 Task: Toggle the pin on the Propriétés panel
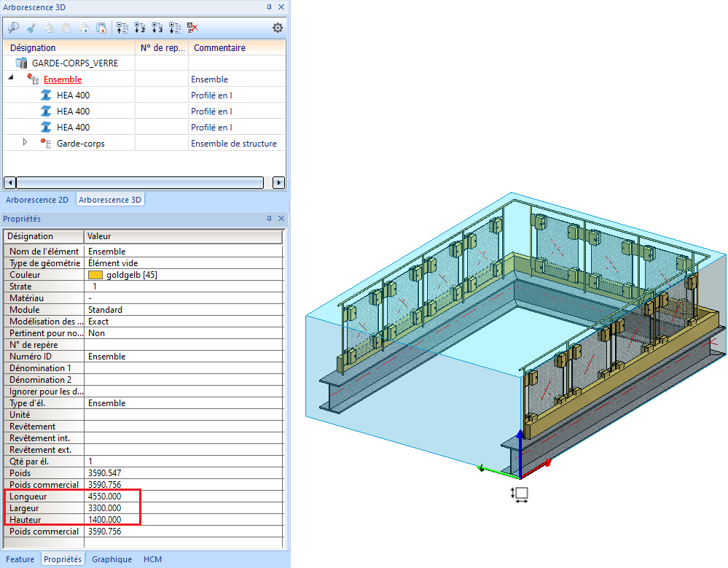(x=269, y=219)
